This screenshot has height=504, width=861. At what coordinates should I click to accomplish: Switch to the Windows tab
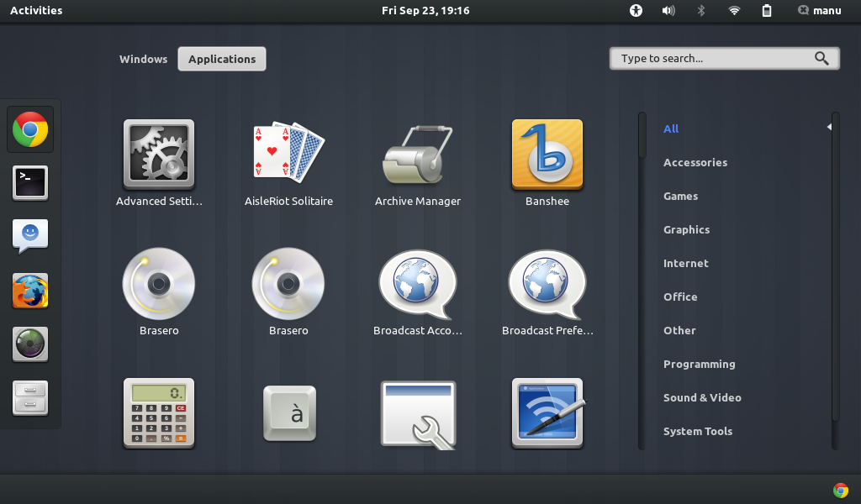coord(143,59)
